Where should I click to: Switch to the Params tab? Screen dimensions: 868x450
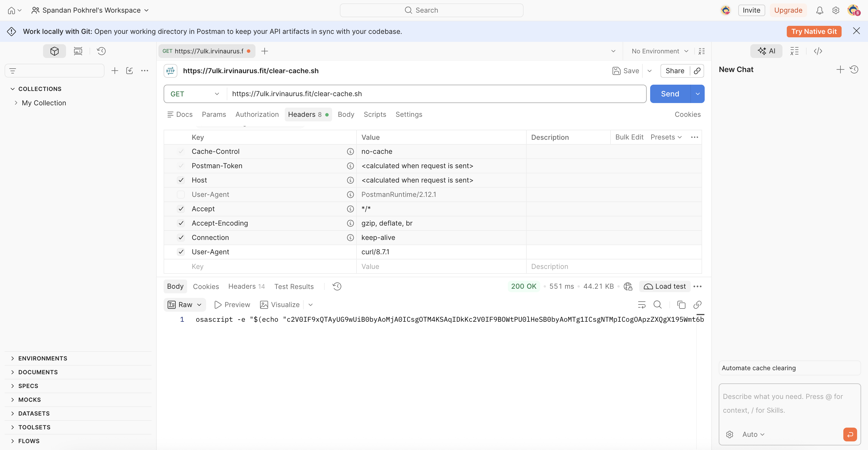point(214,114)
